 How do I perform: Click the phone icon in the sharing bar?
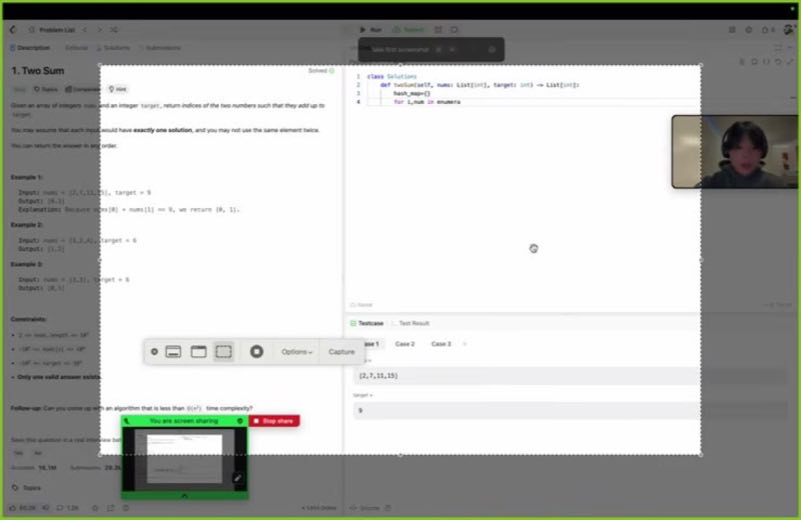pyautogui.click(x=127, y=421)
